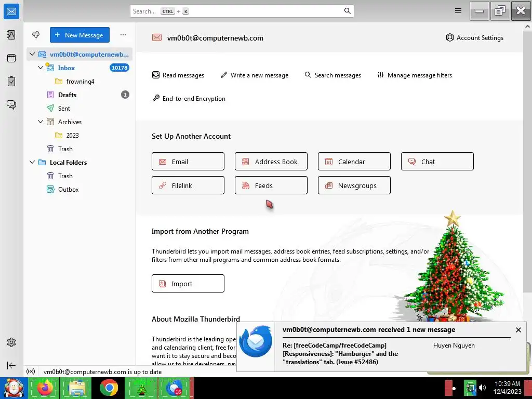Open Settings gear in sidebar
The height and width of the screenshot is (399, 532).
[x=11, y=342]
